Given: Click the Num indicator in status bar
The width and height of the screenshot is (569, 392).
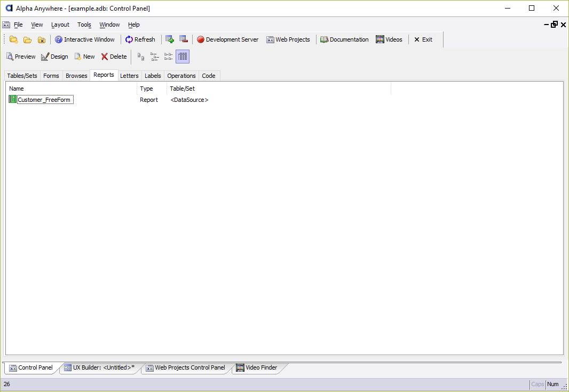Looking at the screenshot, I should [x=552, y=385].
